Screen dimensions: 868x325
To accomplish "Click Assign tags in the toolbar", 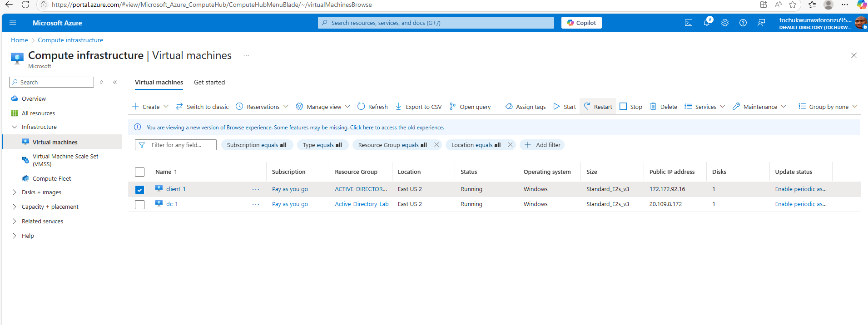I will pos(526,107).
